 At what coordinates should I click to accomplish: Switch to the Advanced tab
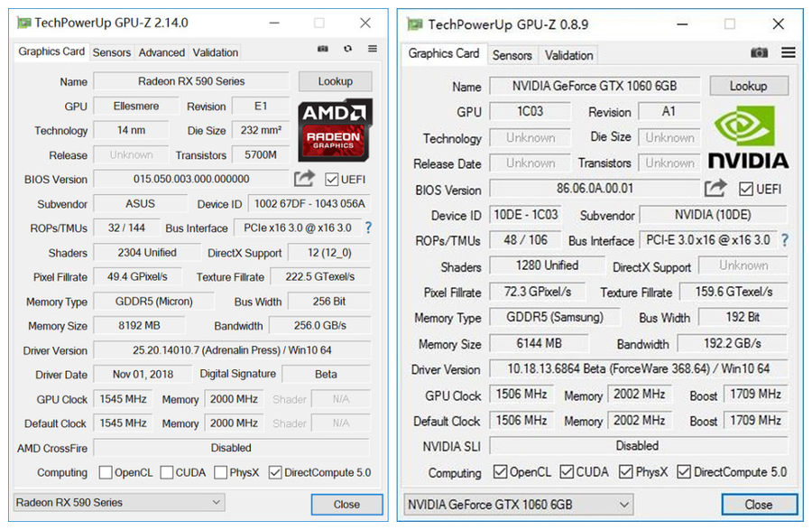(161, 52)
